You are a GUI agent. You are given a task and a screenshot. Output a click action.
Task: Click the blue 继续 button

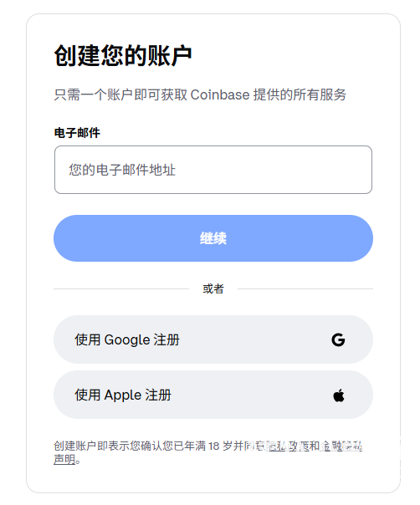[213, 238]
